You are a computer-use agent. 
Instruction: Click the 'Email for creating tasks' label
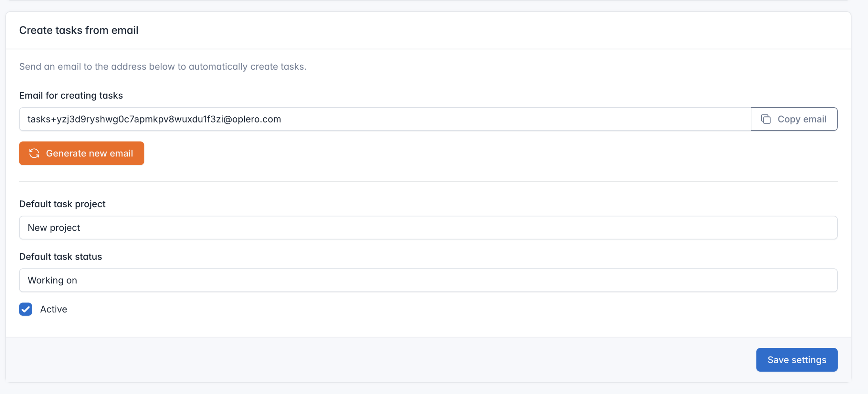[x=71, y=95]
